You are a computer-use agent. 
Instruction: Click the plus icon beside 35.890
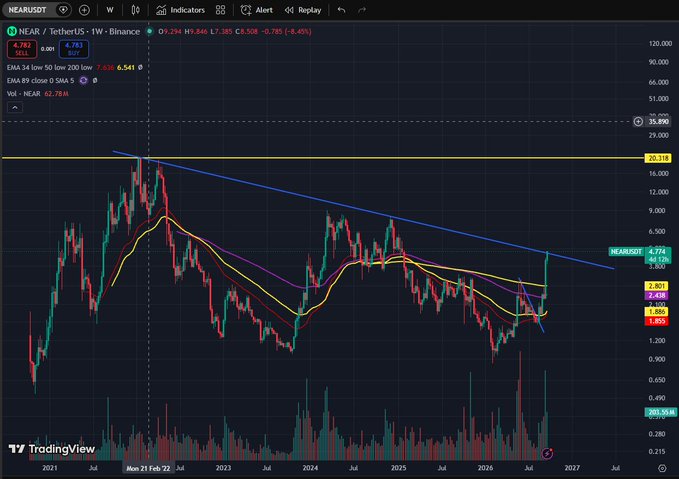638,122
